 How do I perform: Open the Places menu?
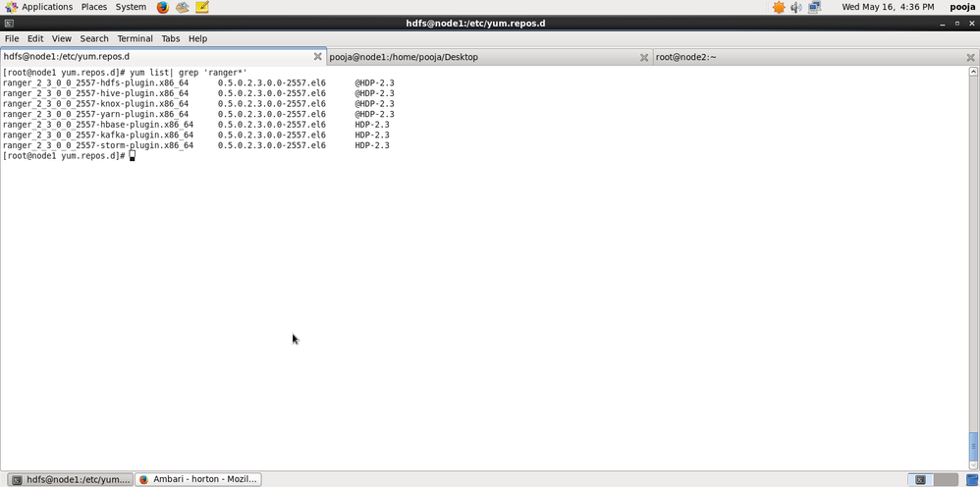point(93,7)
